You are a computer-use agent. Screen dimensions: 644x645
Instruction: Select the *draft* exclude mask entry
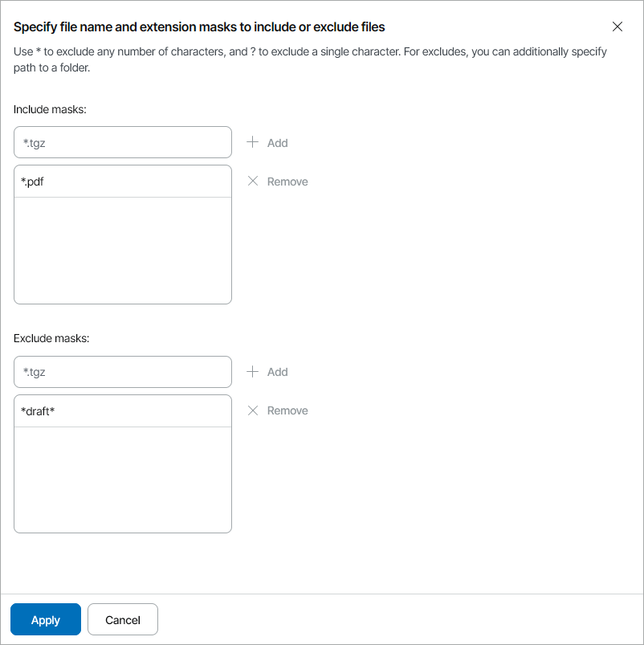[x=123, y=411]
